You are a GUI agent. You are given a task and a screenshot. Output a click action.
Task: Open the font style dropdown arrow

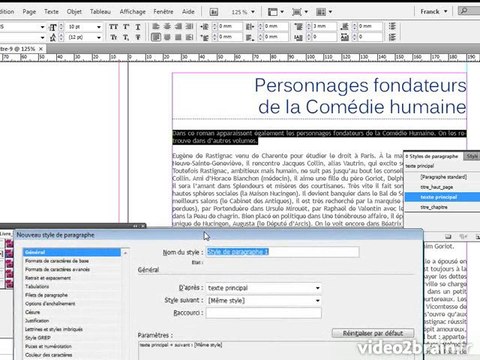point(42,37)
